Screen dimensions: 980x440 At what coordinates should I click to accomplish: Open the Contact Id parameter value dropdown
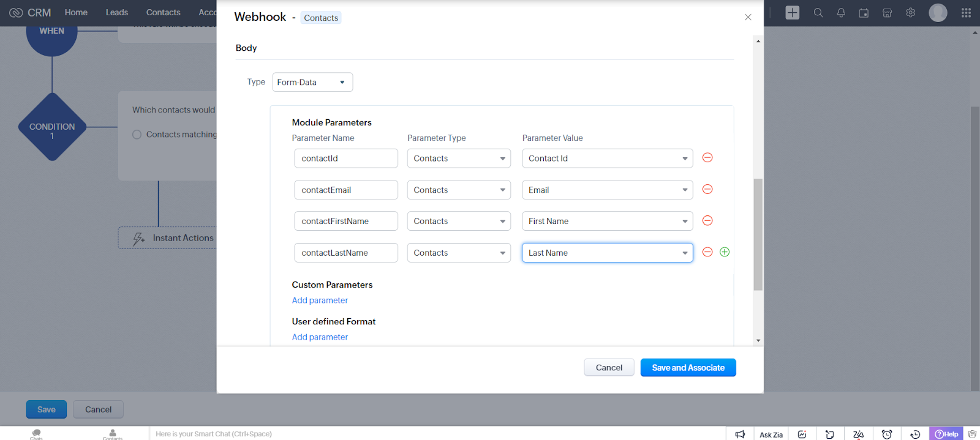point(608,158)
